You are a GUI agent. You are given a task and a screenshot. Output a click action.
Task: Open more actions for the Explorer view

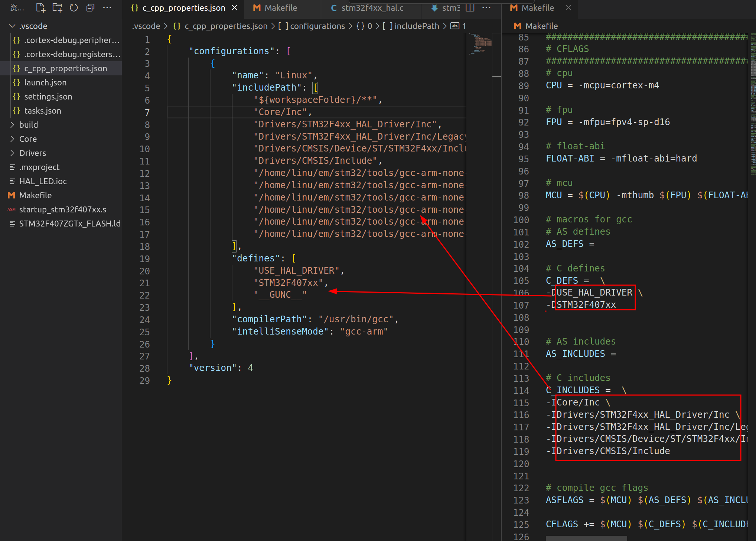[x=107, y=7]
